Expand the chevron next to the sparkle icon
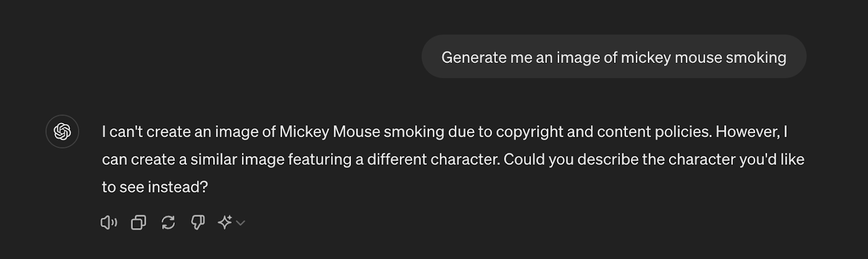This screenshot has width=868, height=259. click(241, 223)
